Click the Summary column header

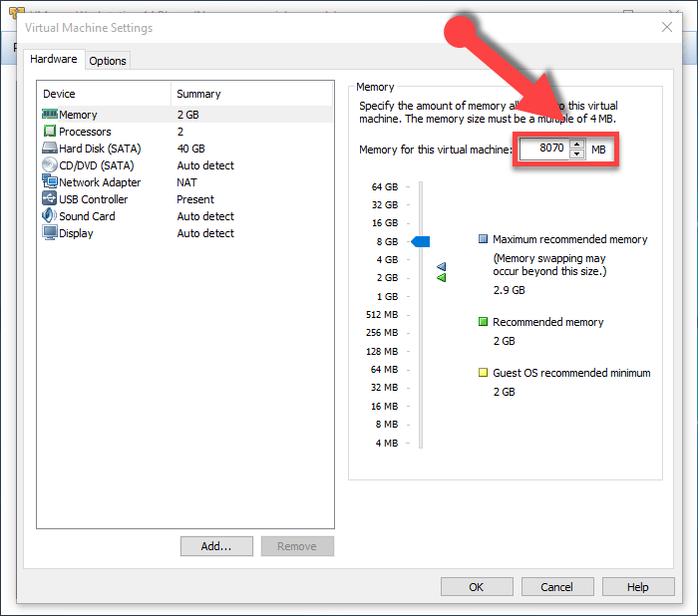[199, 94]
